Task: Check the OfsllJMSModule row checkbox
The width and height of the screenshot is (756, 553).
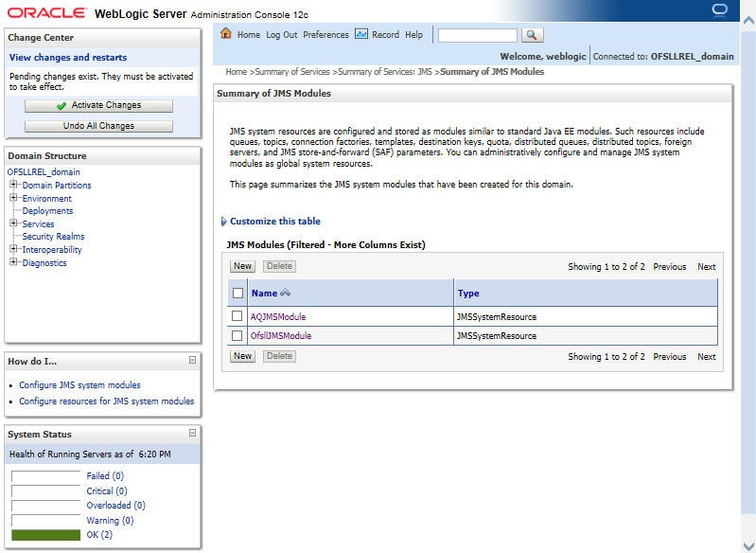Action: pyautogui.click(x=237, y=335)
